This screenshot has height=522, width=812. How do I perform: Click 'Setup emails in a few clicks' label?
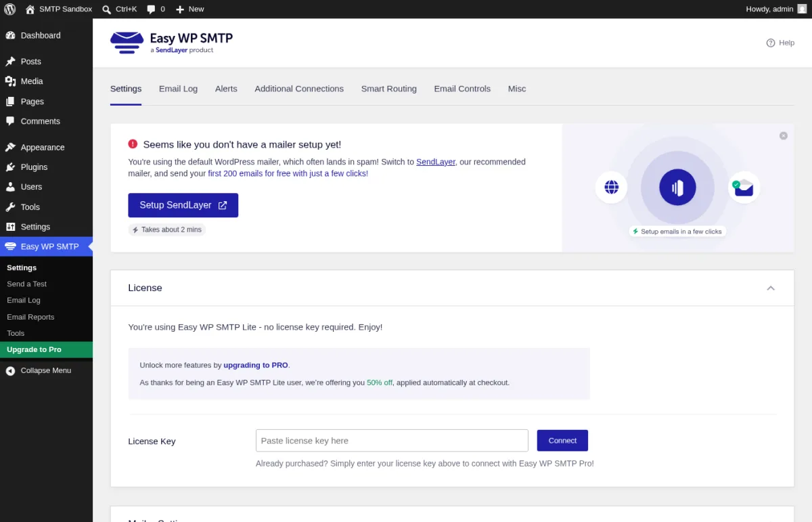point(677,232)
